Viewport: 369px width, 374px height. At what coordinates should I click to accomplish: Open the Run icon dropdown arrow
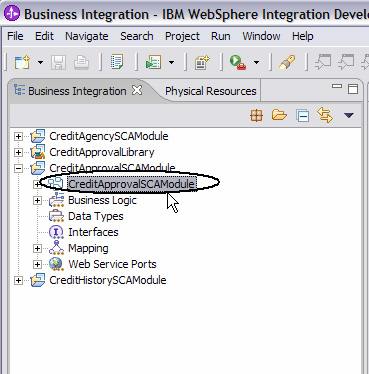[x=256, y=62]
